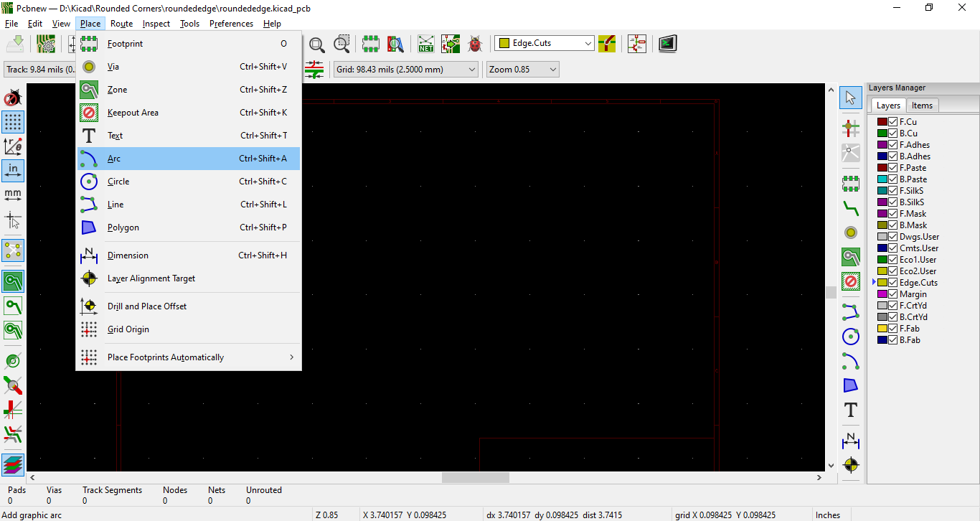Select the Add dimension tool
This screenshot has height=521, width=980.
[851, 441]
